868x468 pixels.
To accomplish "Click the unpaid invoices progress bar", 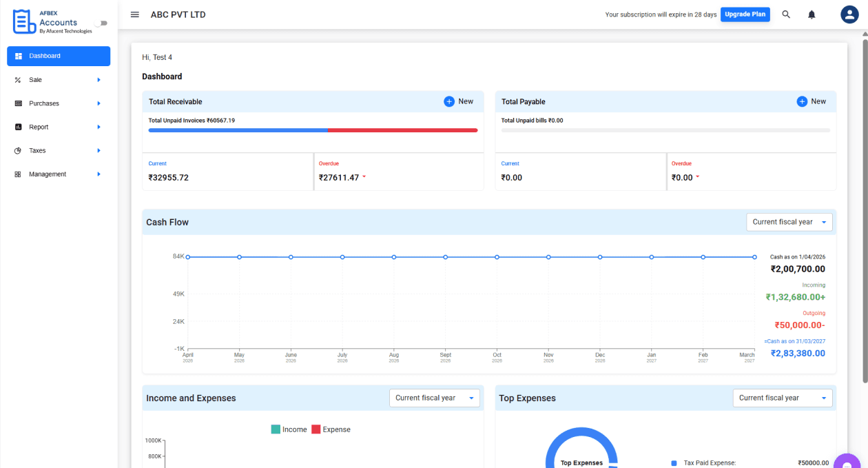I will [313, 130].
